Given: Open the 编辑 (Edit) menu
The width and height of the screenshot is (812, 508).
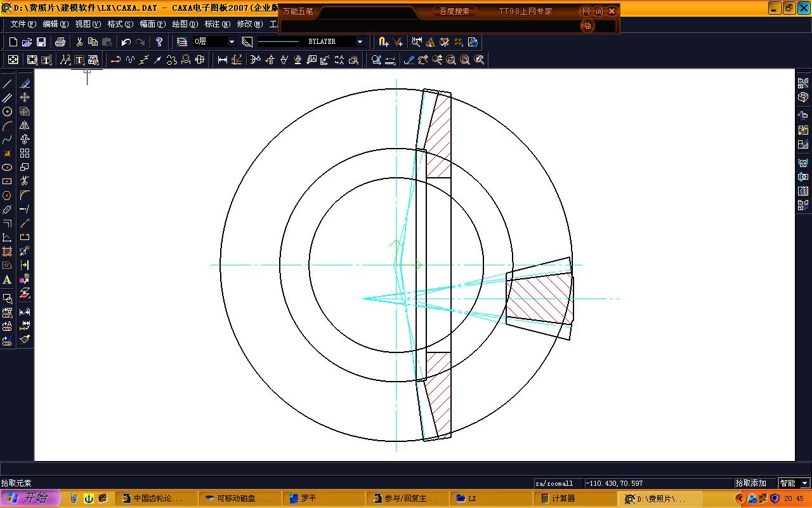Looking at the screenshot, I should point(55,24).
